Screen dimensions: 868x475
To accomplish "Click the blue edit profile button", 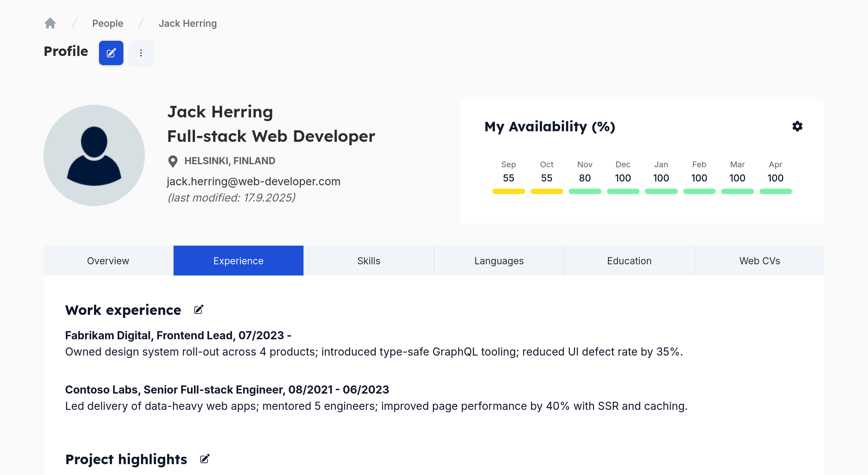I will coord(111,53).
